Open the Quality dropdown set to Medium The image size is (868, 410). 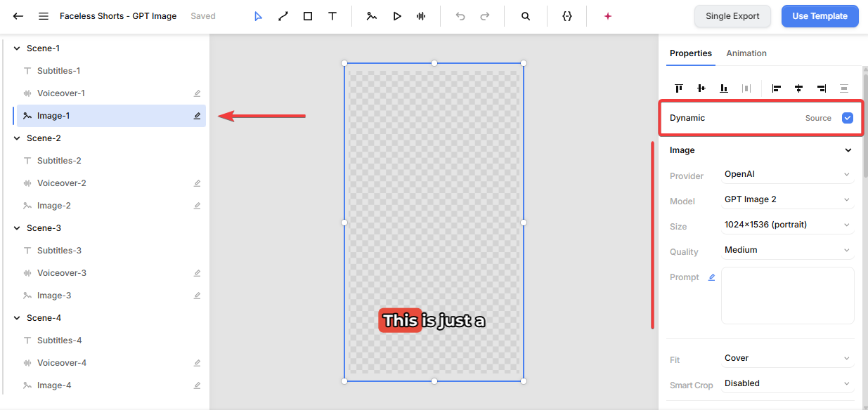[787, 250]
